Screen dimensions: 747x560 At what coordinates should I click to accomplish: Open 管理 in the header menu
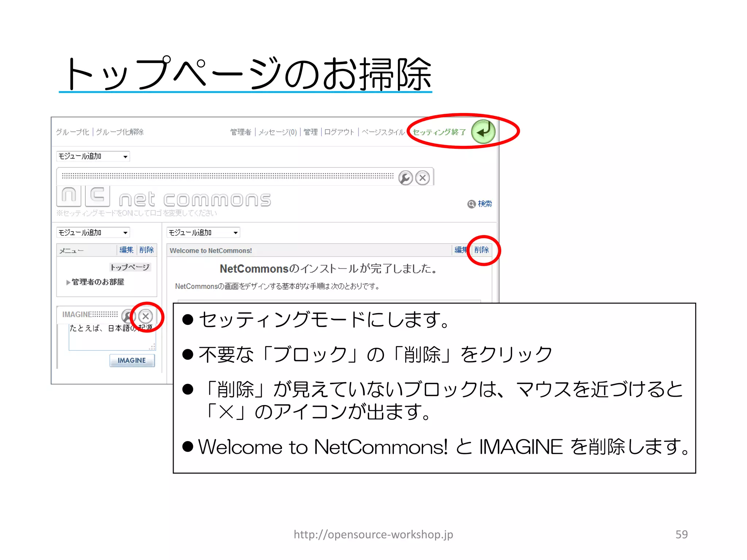coord(310,132)
